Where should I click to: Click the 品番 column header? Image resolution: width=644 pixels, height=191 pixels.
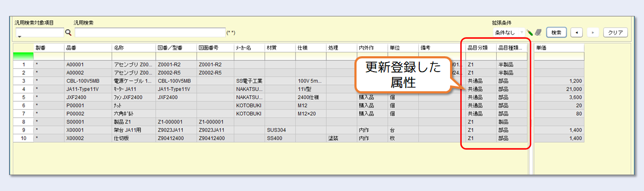pos(88,48)
